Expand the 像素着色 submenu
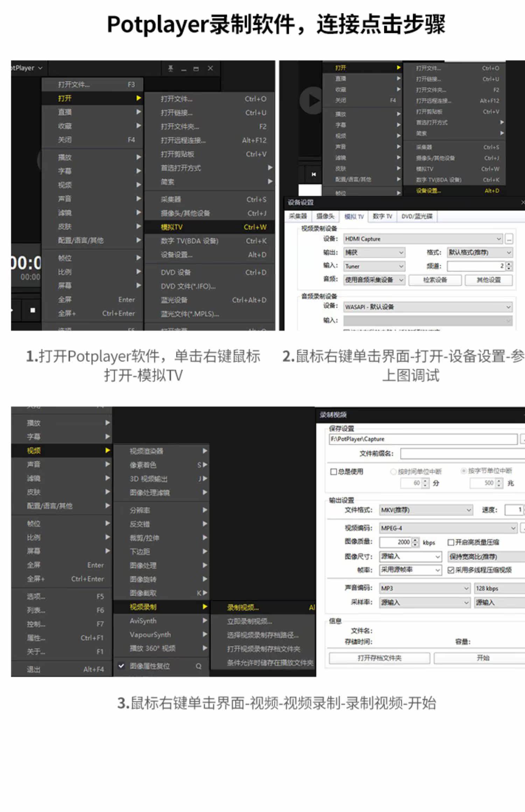Image resolution: width=525 pixels, height=812 pixels. click(x=162, y=465)
